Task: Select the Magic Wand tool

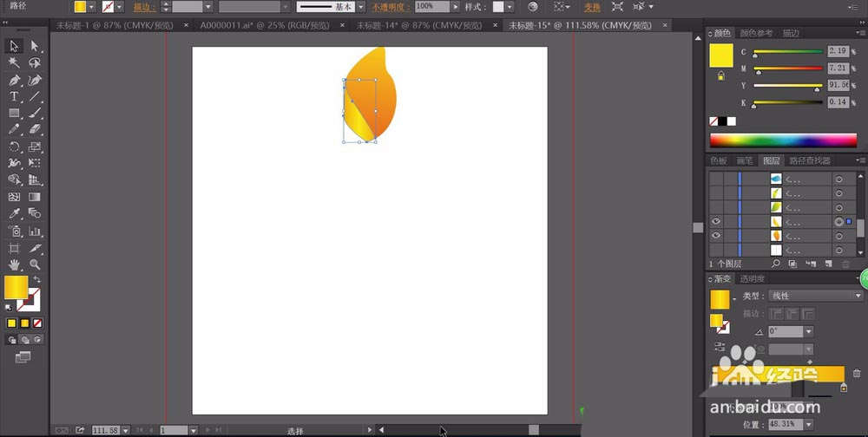Action: [x=14, y=63]
